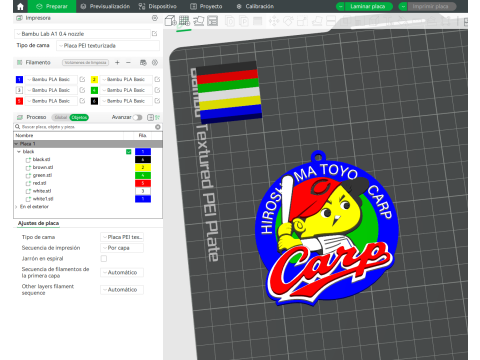Expand the En el exterior node
Image resolution: width=480 pixels, height=360 pixels.
pos(16,207)
